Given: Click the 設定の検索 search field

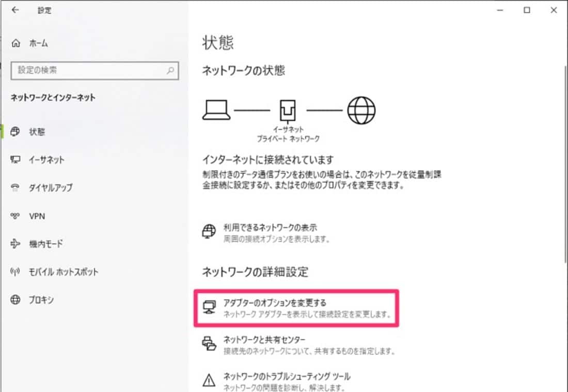Looking at the screenshot, I should pos(95,70).
